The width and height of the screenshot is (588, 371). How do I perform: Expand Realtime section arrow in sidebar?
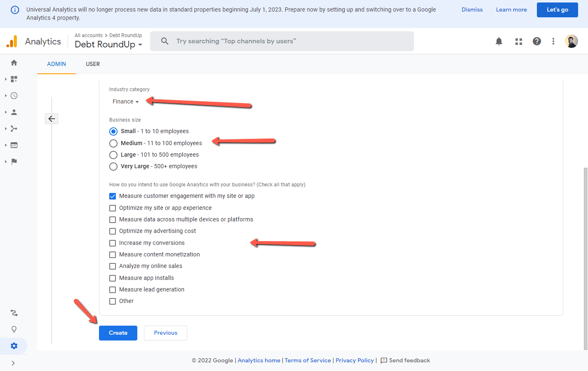coord(6,96)
